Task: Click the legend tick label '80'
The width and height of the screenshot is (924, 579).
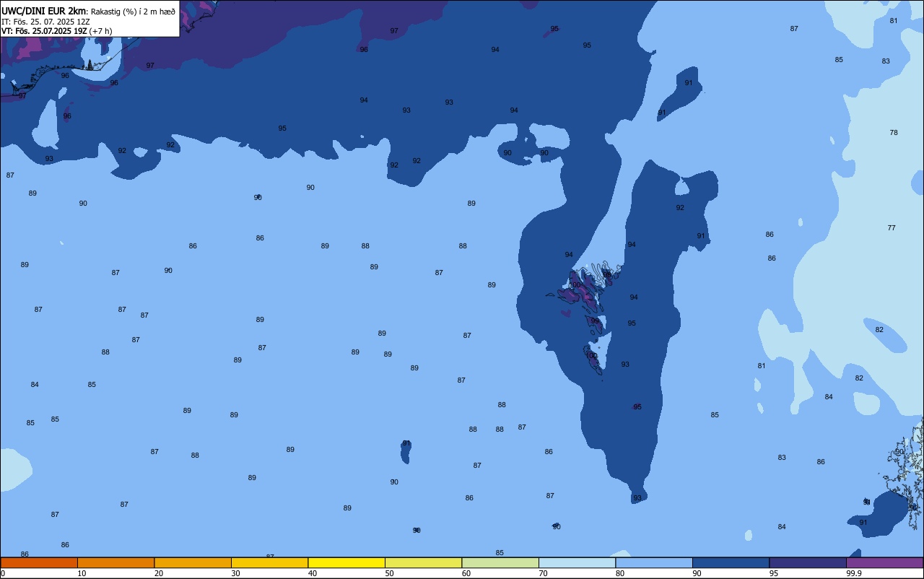Action: (620, 573)
